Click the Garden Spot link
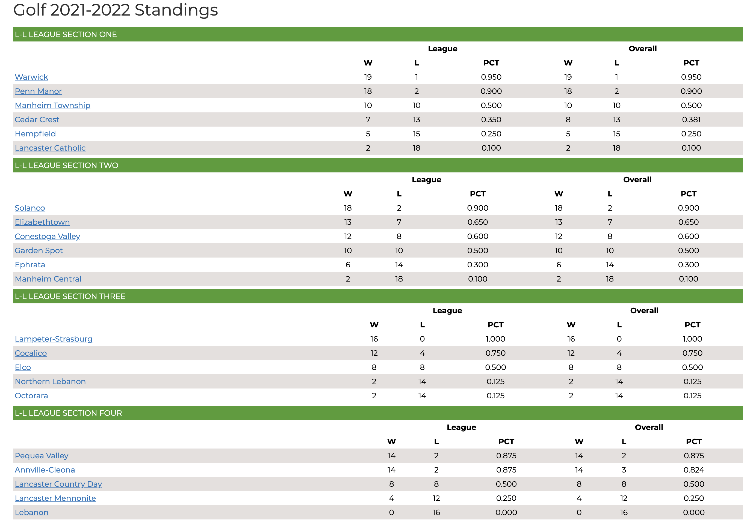The width and height of the screenshot is (756, 532). click(39, 250)
